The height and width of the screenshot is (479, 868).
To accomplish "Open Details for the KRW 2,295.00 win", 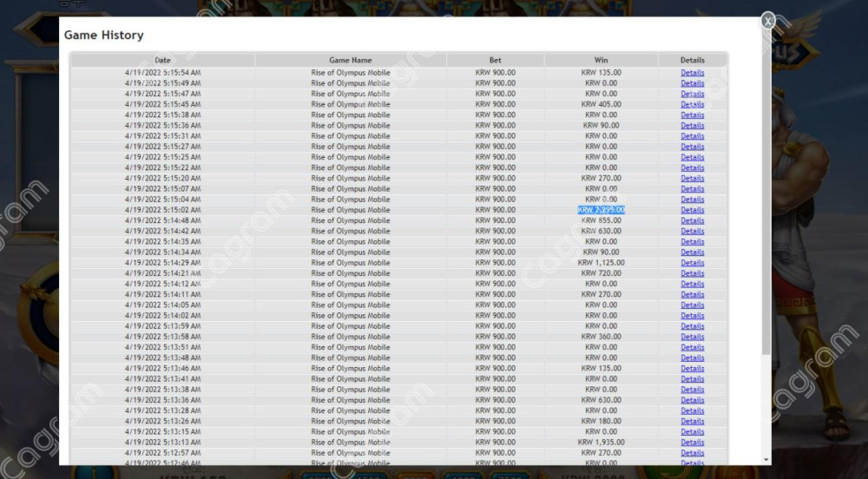I will pos(692,210).
